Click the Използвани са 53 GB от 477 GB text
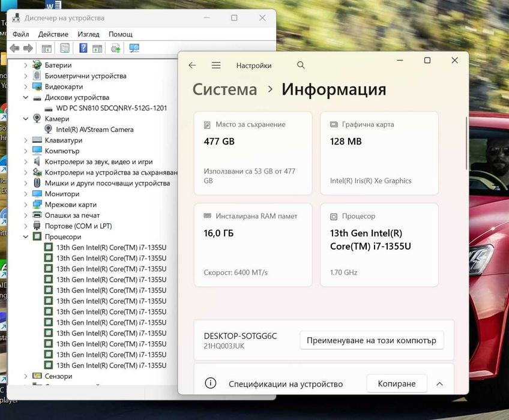 249,176
